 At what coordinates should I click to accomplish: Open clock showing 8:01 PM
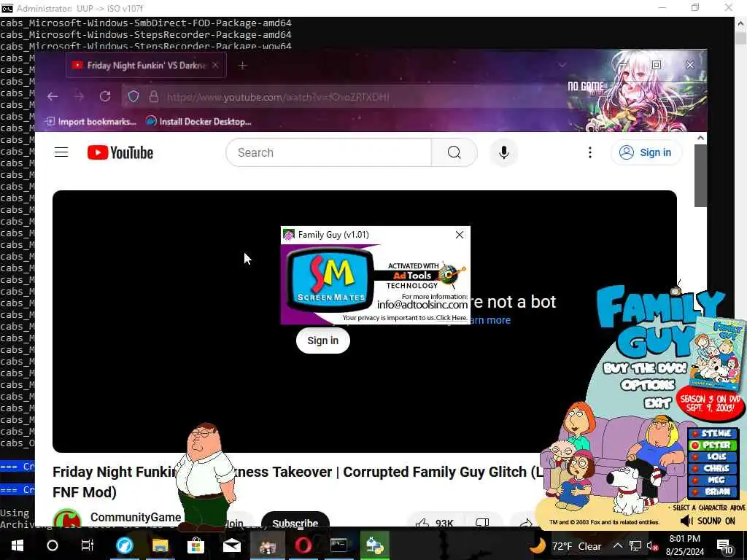[684, 545]
